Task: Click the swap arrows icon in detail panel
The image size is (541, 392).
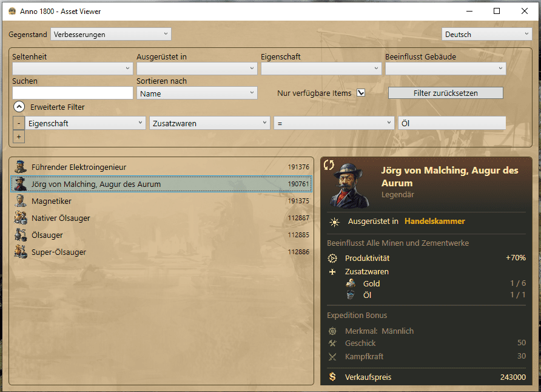Action: pos(329,165)
